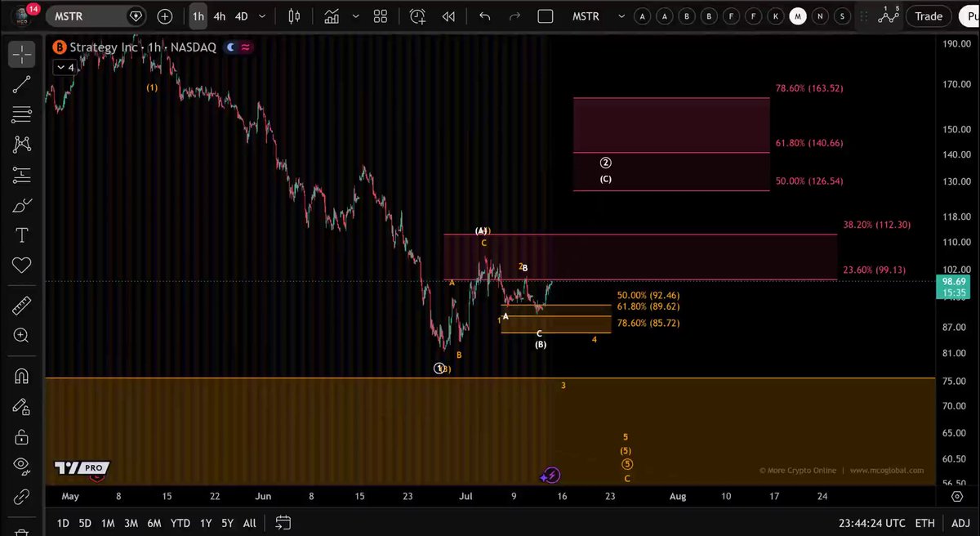Hide all drawings with eye icon

[21, 466]
